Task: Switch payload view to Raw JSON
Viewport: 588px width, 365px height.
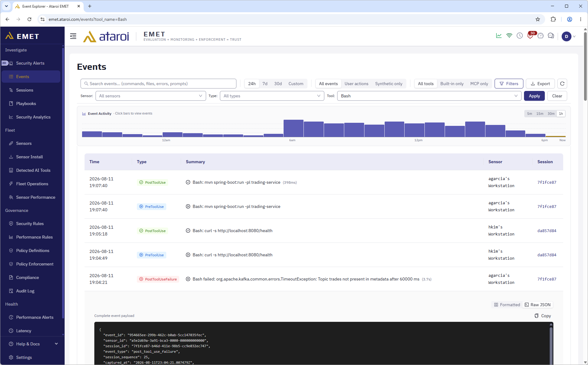Action: pos(538,305)
